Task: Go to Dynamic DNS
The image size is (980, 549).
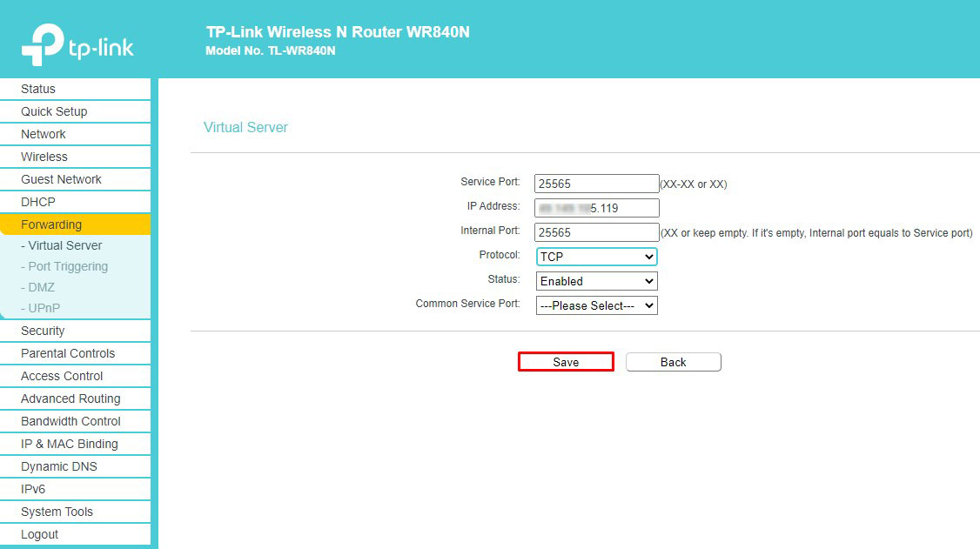Action: pos(75,466)
